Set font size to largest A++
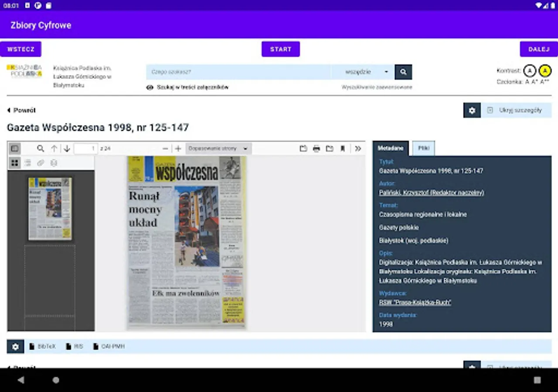This screenshot has width=558, height=392. click(544, 82)
